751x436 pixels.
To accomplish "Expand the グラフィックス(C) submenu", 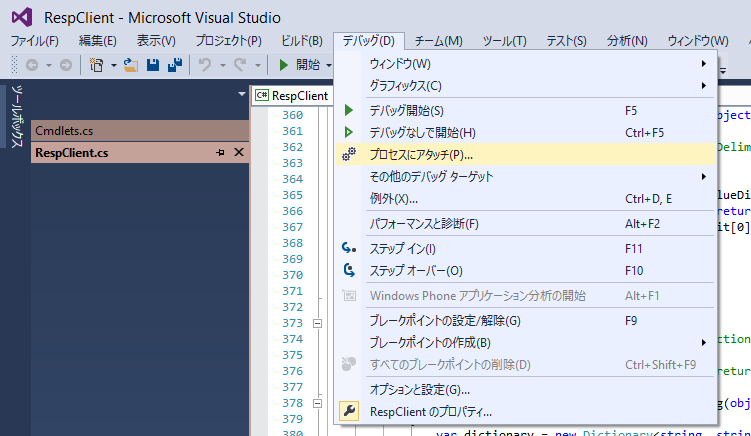I will click(525, 86).
